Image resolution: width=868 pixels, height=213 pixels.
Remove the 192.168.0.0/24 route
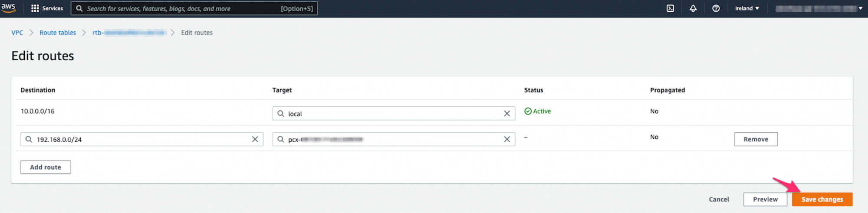pyautogui.click(x=756, y=139)
